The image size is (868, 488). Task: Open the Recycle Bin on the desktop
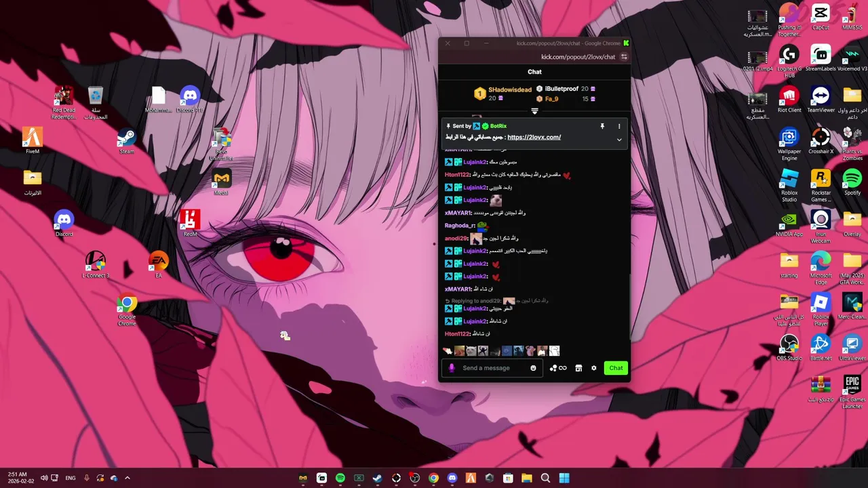96,104
